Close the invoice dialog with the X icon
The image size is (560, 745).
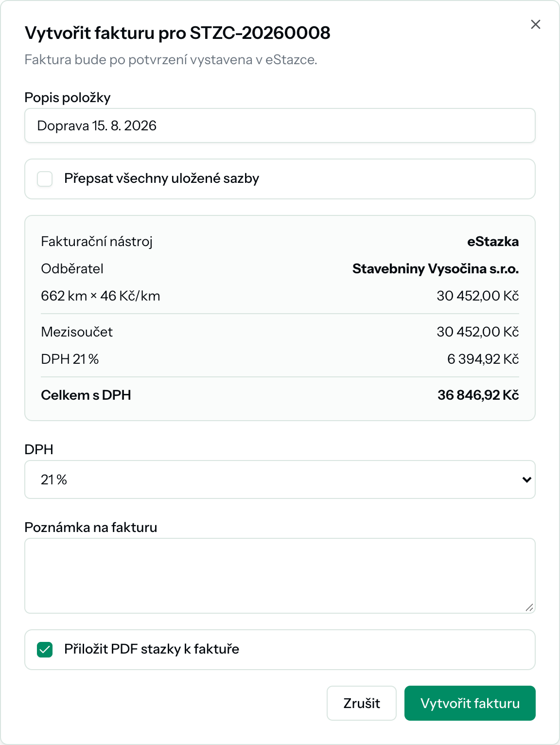click(x=536, y=24)
